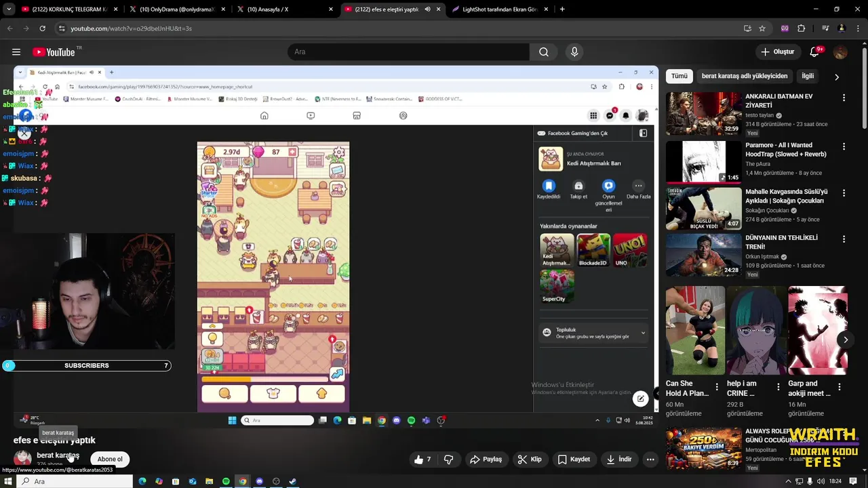This screenshot has width=868, height=488.
Task: Open Can She Hold A Plank short
Action: pos(695,330)
